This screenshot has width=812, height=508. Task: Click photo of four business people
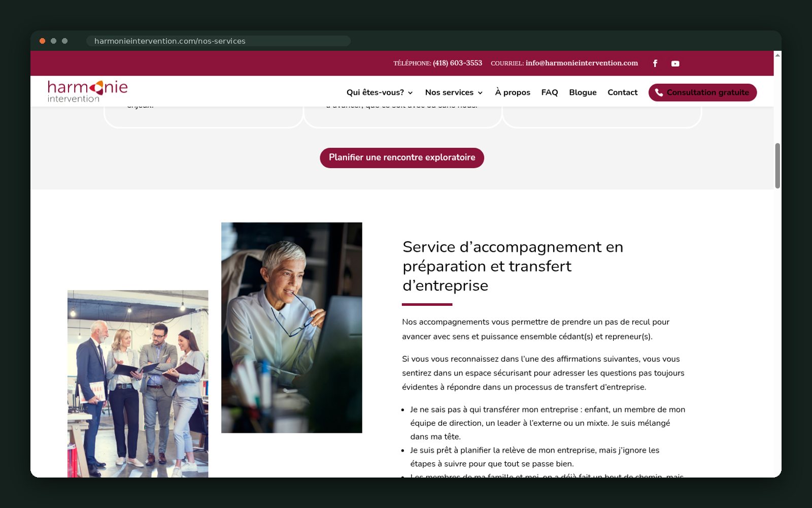[138, 384]
